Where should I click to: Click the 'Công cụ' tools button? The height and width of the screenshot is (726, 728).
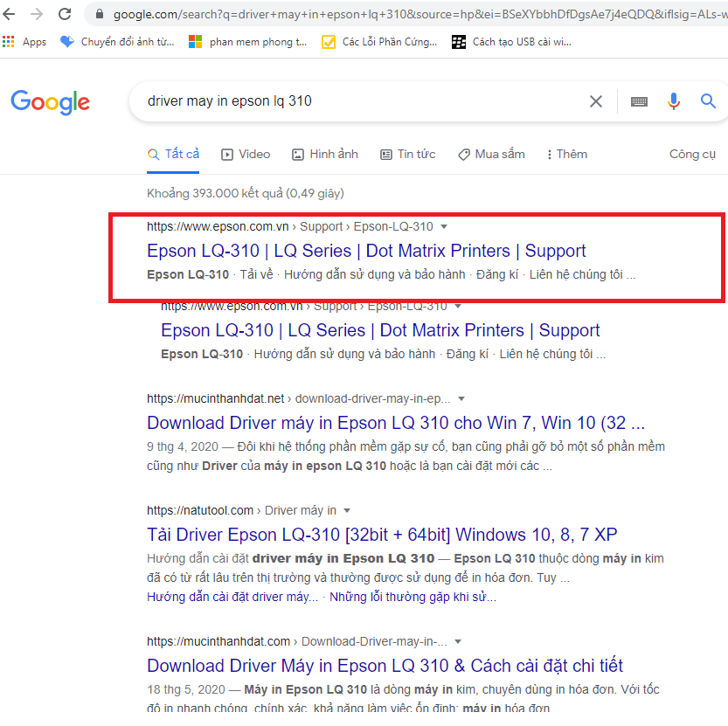click(692, 154)
